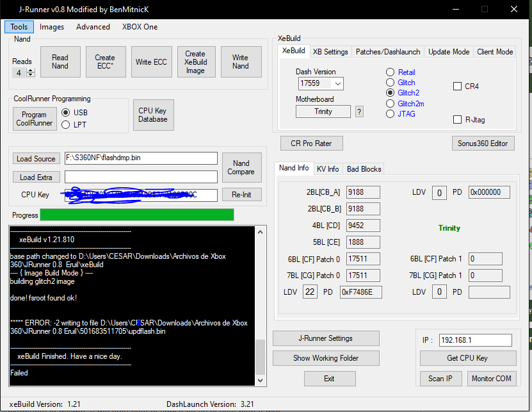
Task: Click the Program CoolRunner button
Action: pos(35,119)
